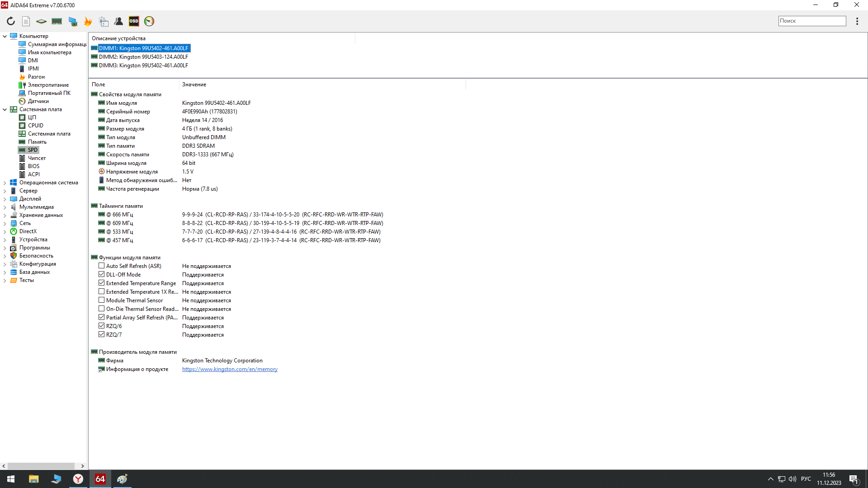
Task: Launch the flame stability test icon
Action: (88, 21)
